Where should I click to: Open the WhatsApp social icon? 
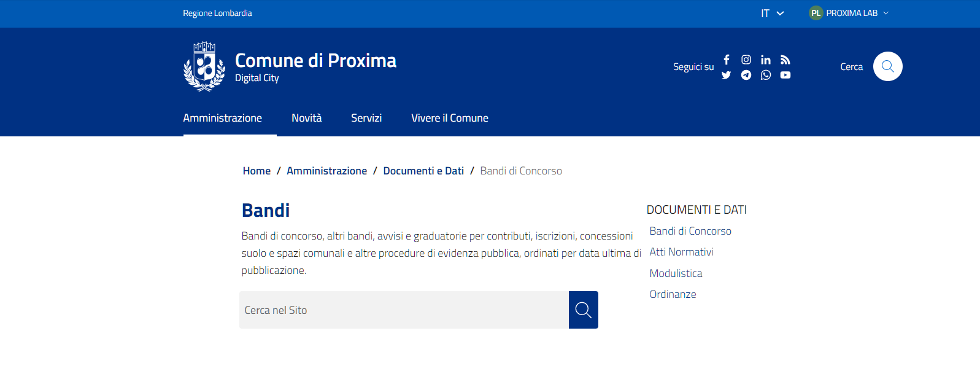tap(766, 75)
